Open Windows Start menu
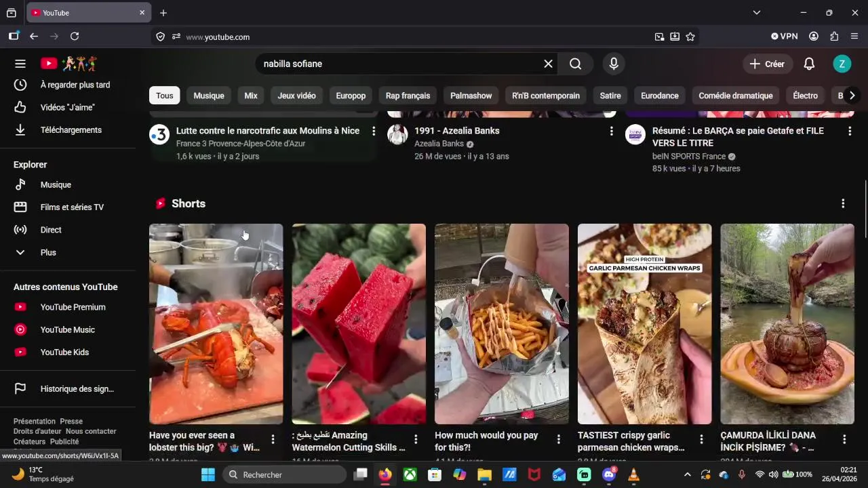This screenshot has height=488, width=868. point(208,474)
